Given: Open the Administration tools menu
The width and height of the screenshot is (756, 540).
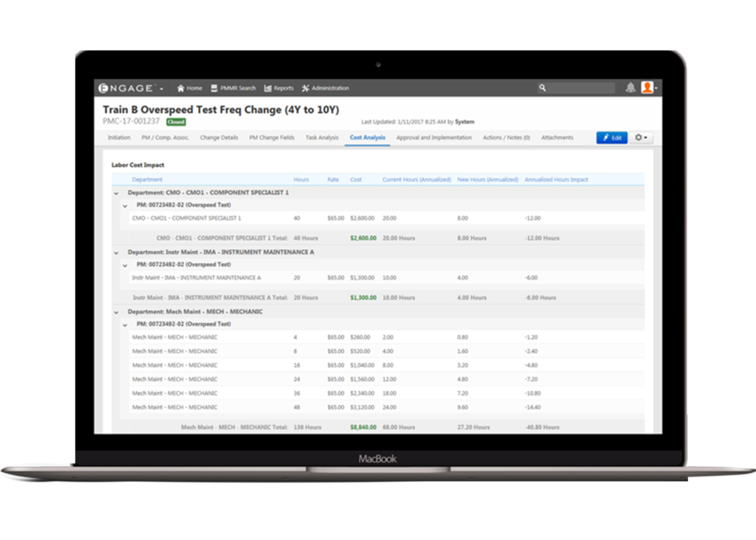Looking at the screenshot, I should click(x=306, y=88).
